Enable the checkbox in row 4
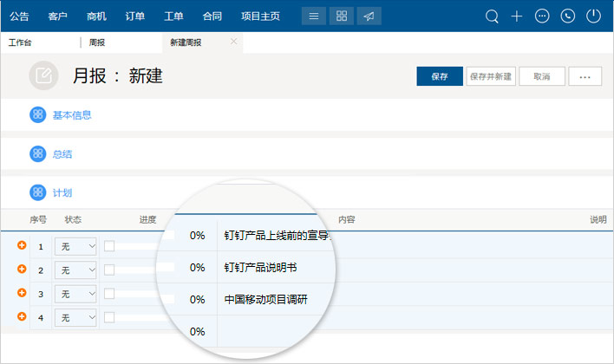Screen dimensions: 614x364 coord(109,318)
